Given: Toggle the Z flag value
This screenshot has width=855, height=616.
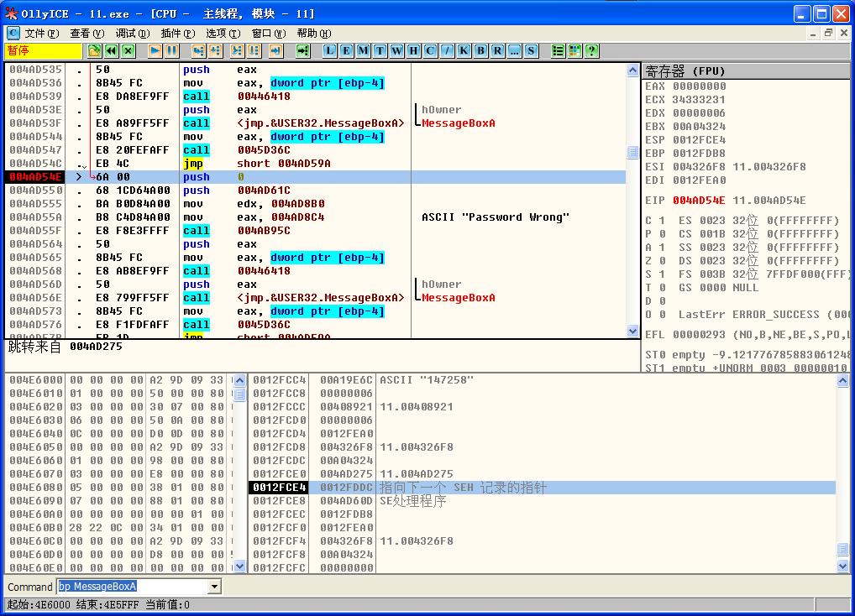Looking at the screenshot, I should click(x=662, y=261).
